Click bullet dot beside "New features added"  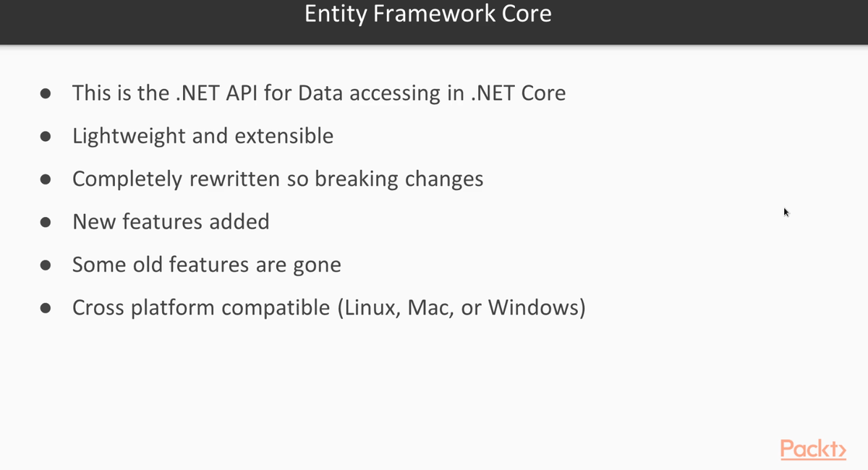click(x=46, y=222)
